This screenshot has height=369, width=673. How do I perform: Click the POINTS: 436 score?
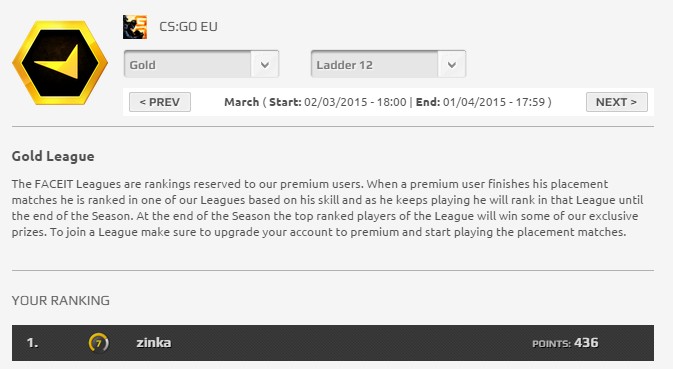coord(565,343)
